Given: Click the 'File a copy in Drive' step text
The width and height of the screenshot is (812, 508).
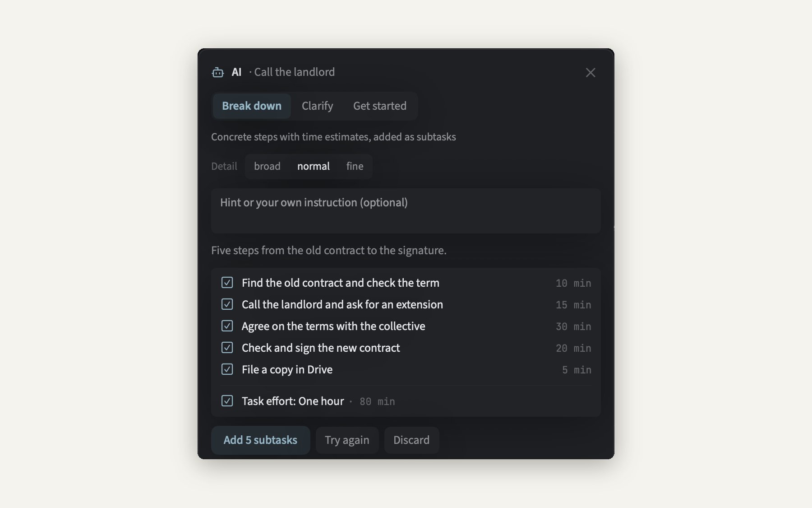Looking at the screenshot, I should tap(287, 369).
